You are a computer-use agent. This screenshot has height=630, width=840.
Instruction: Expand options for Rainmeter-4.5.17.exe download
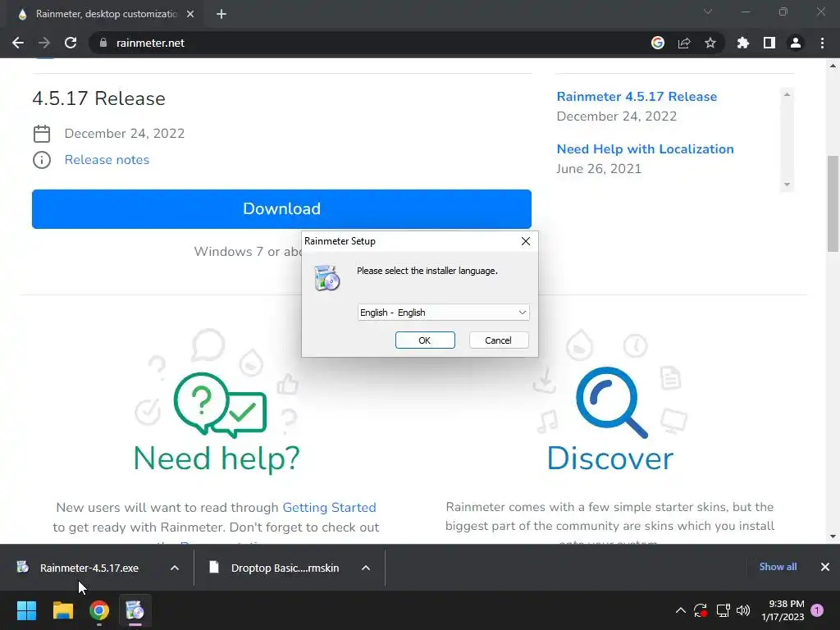pos(175,568)
